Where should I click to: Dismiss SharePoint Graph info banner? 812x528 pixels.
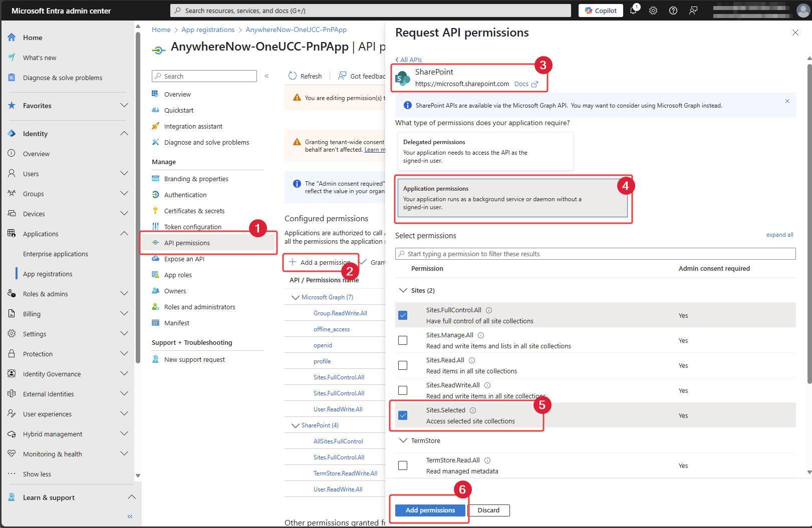(x=787, y=101)
